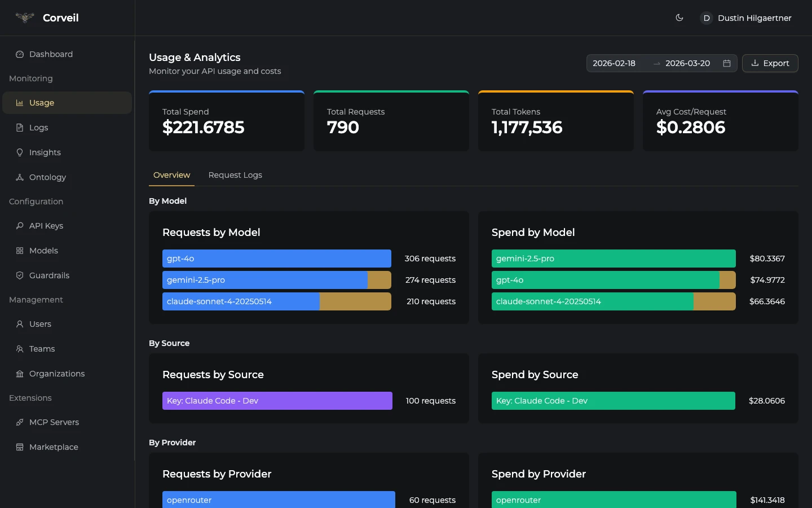Open the Dashboard panel icon
The width and height of the screenshot is (812, 508).
pyautogui.click(x=20, y=54)
